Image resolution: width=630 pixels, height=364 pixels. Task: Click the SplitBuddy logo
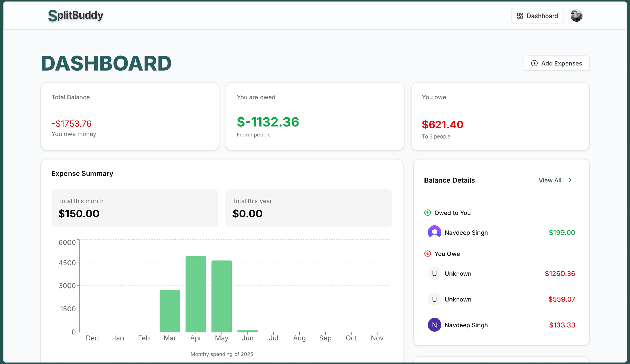[x=76, y=16]
